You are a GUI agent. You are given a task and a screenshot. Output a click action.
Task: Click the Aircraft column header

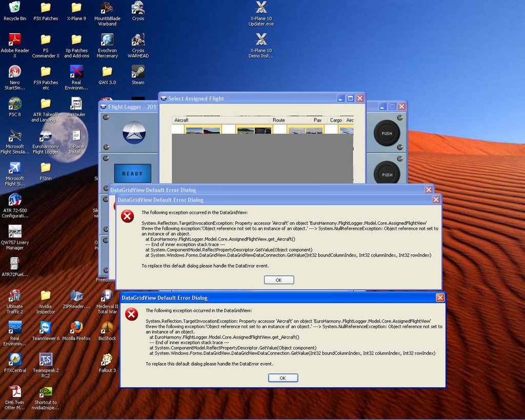point(220,120)
